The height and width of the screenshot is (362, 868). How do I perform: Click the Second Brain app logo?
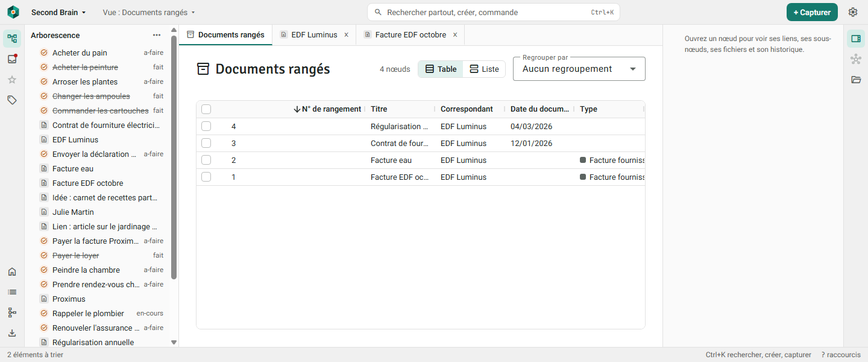(x=13, y=12)
